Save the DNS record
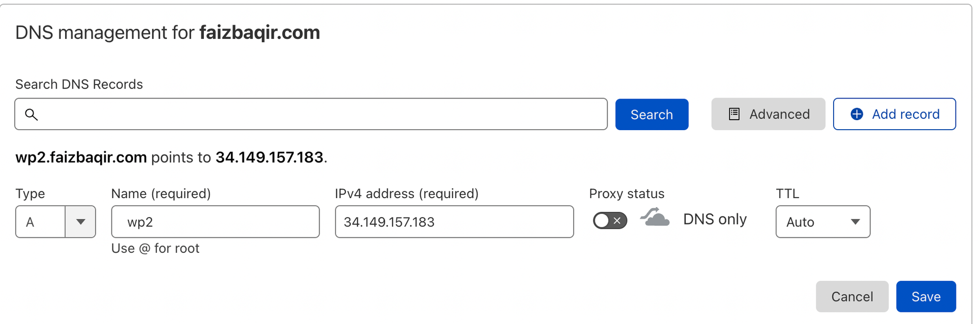Screen dimensions: 980x324 click(x=925, y=297)
